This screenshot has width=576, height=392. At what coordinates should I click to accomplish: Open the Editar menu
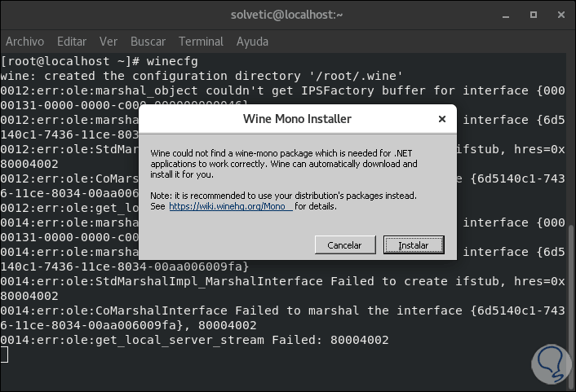click(72, 41)
